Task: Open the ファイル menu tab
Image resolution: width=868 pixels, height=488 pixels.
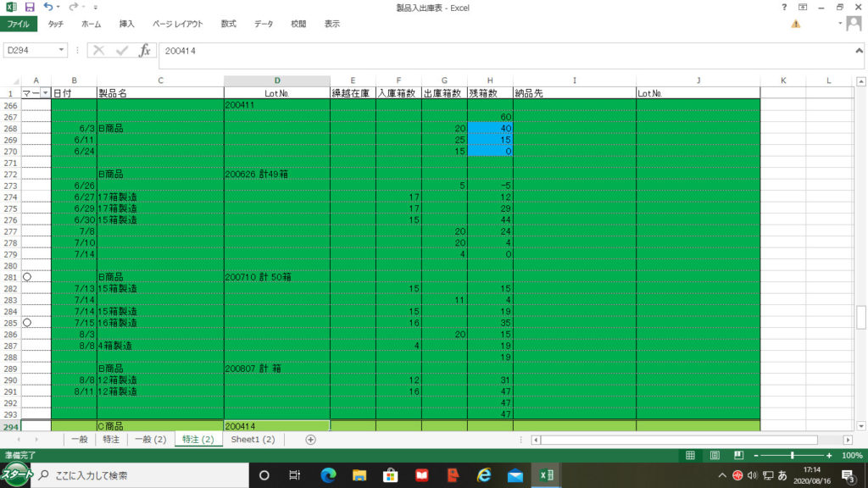Action: [19, 25]
